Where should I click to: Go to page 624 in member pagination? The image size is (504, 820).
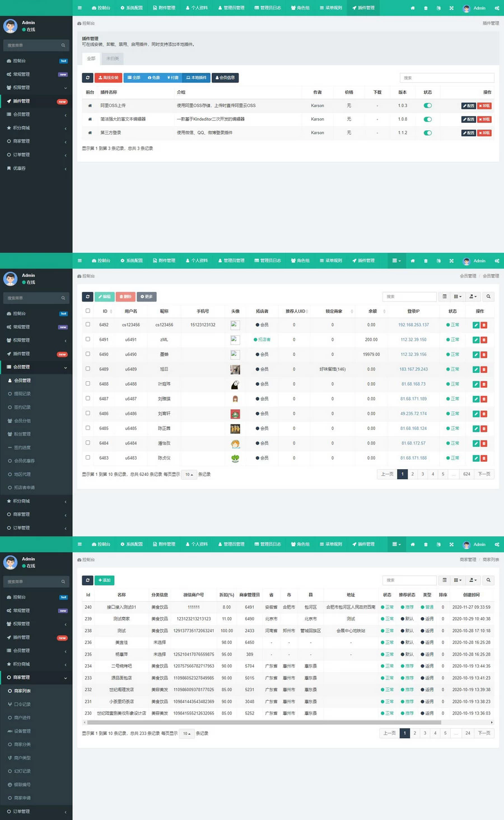pos(466,474)
